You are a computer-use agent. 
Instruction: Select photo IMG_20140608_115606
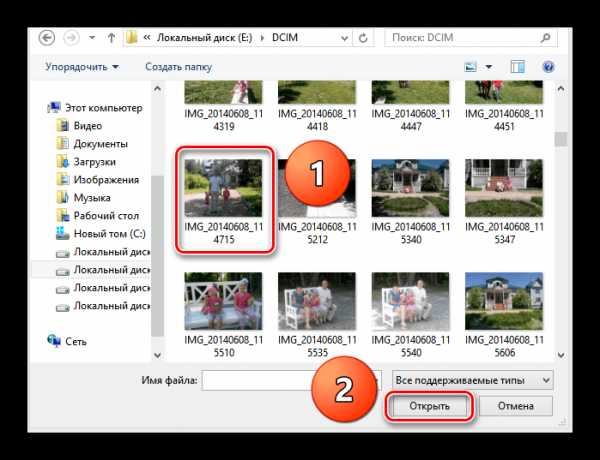click(x=504, y=314)
